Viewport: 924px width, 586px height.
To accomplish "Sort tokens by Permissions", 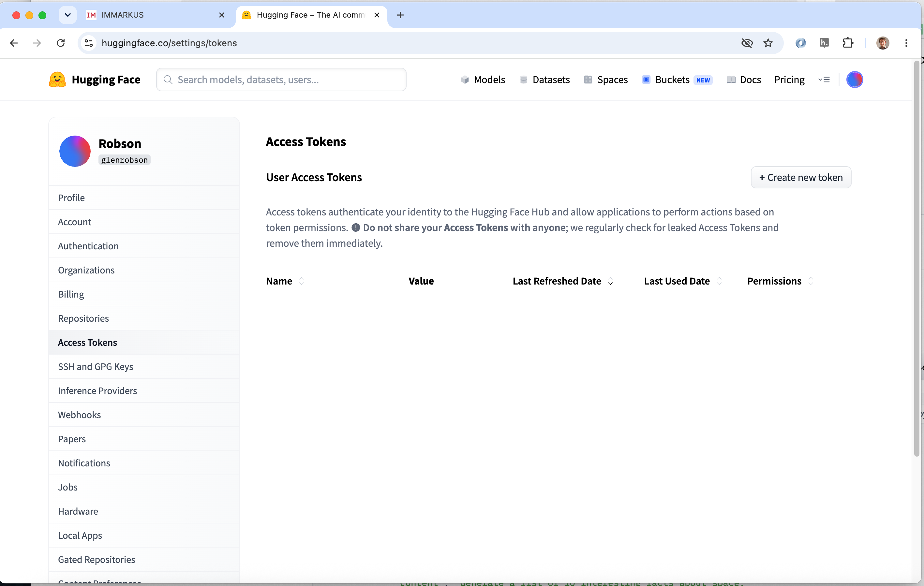I will click(x=811, y=281).
